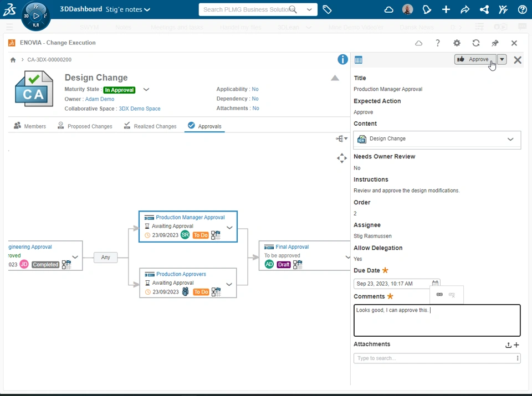Click the properties table view icon
This screenshot has height=396, width=532.
(x=359, y=60)
